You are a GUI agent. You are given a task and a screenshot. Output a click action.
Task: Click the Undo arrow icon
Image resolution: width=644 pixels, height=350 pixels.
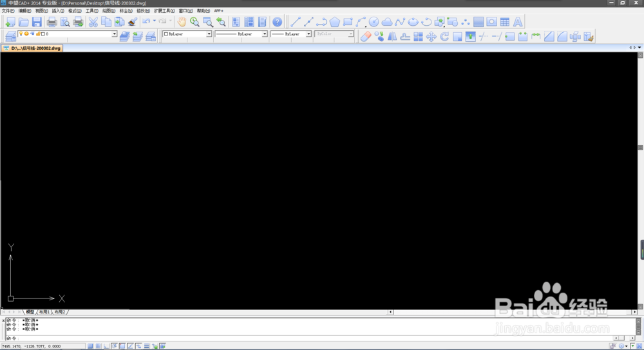click(146, 22)
